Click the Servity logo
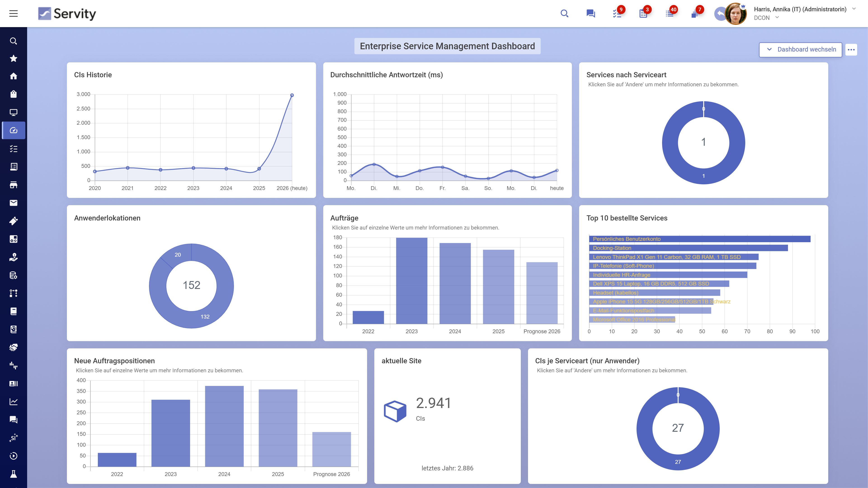868x488 pixels. coord(67,14)
